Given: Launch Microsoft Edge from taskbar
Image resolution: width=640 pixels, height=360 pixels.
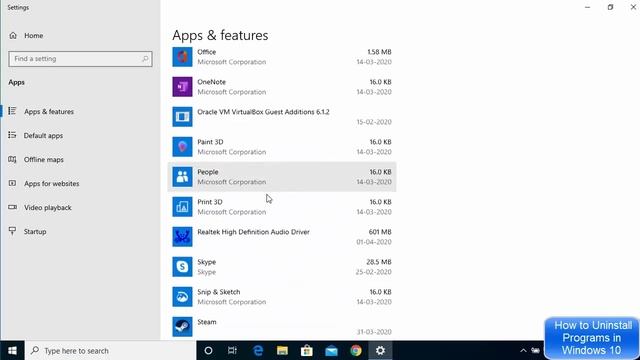Looking at the screenshot, I should 258,351.
